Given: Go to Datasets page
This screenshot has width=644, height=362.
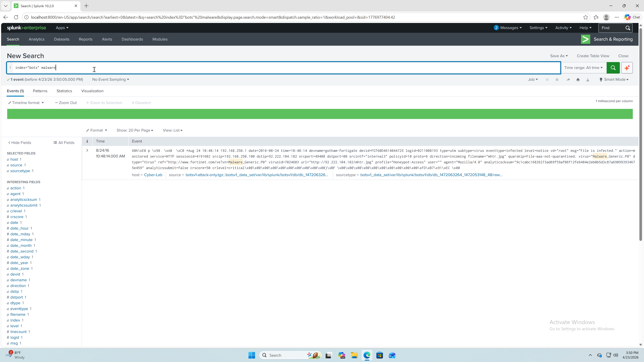Looking at the screenshot, I should 62,39.
